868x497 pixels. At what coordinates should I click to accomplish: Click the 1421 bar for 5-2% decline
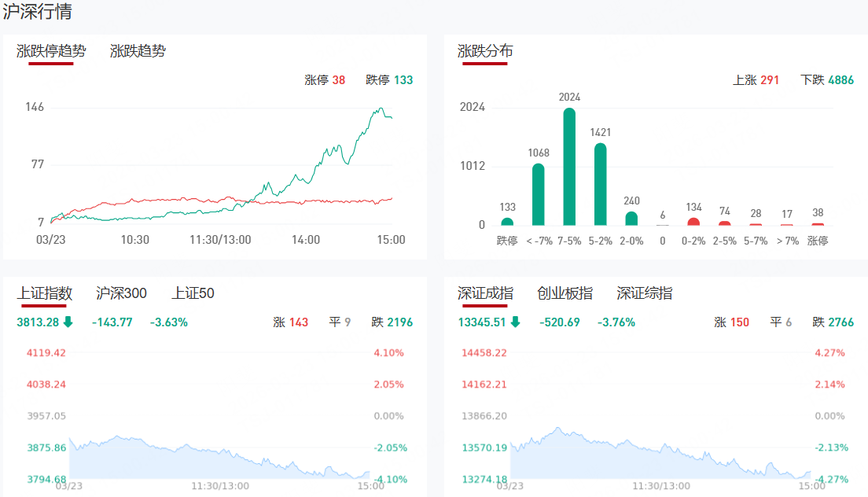[600, 184]
